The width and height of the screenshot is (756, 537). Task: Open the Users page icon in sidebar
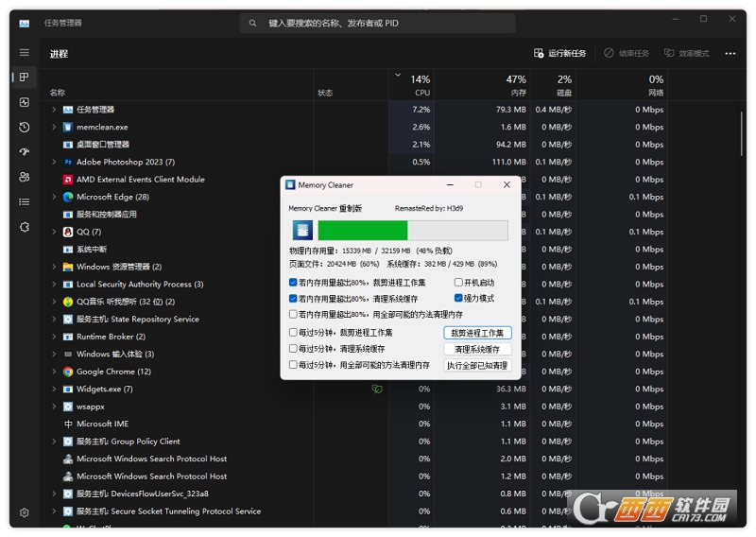[x=25, y=177]
